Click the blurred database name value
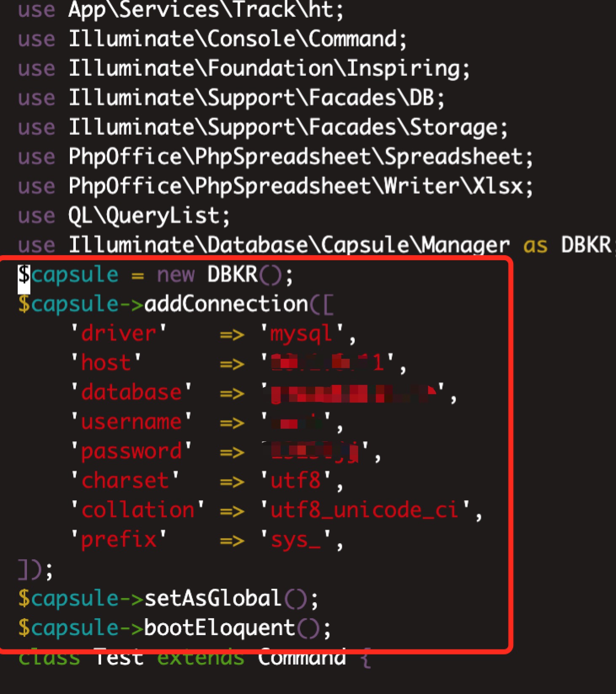 pyautogui.click(x=353, y=393)
